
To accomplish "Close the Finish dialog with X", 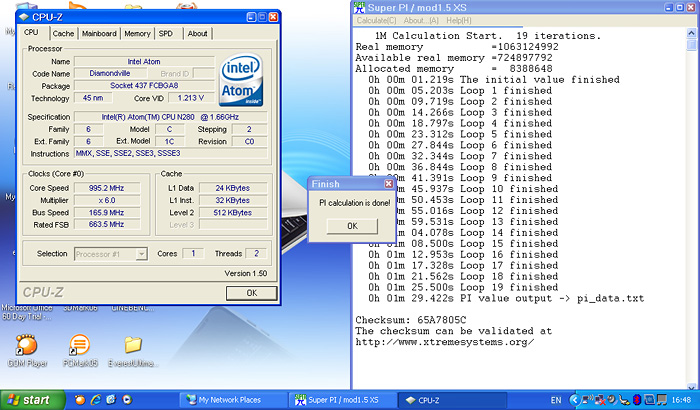I will [388, 184].
